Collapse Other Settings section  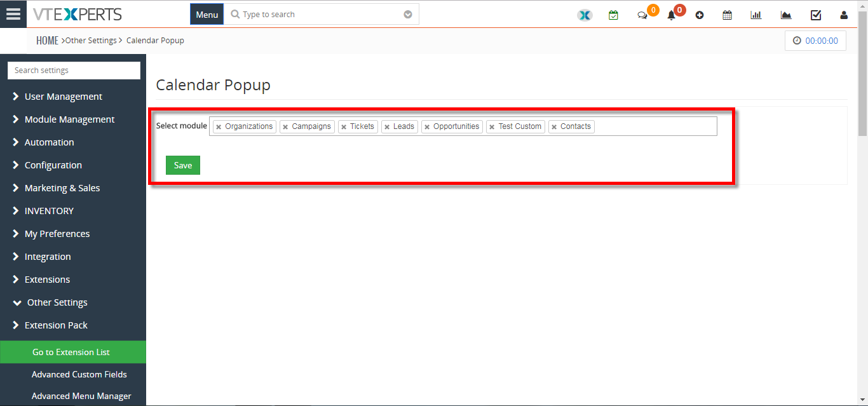click(x=73, y=302)
